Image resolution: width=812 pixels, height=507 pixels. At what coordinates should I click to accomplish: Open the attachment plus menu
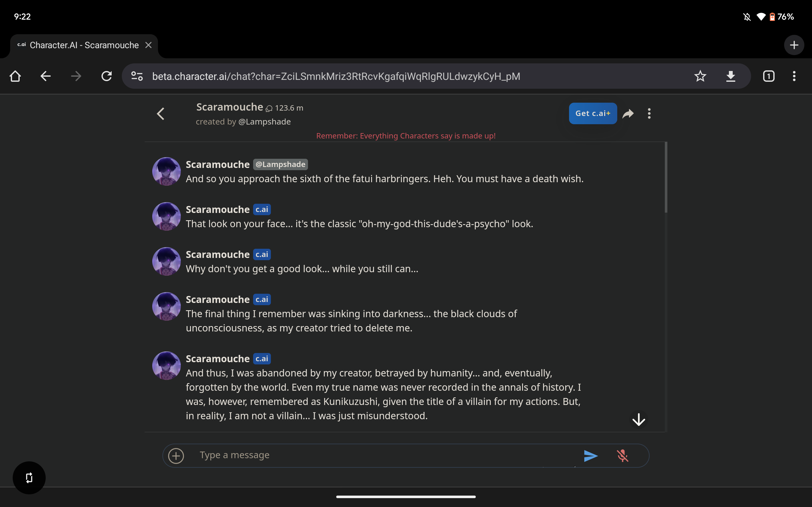(x=176, y=456)
